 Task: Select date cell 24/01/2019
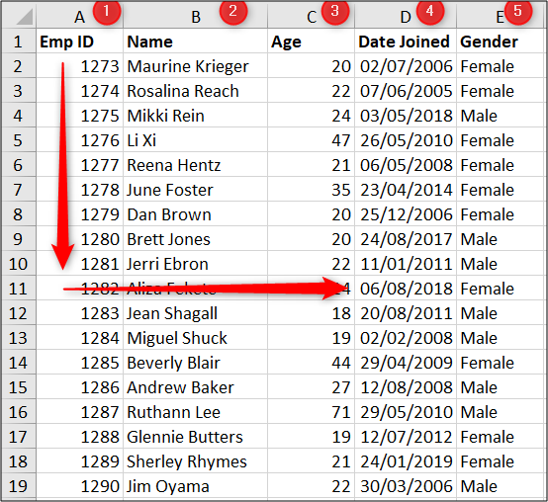pos(405,461)
